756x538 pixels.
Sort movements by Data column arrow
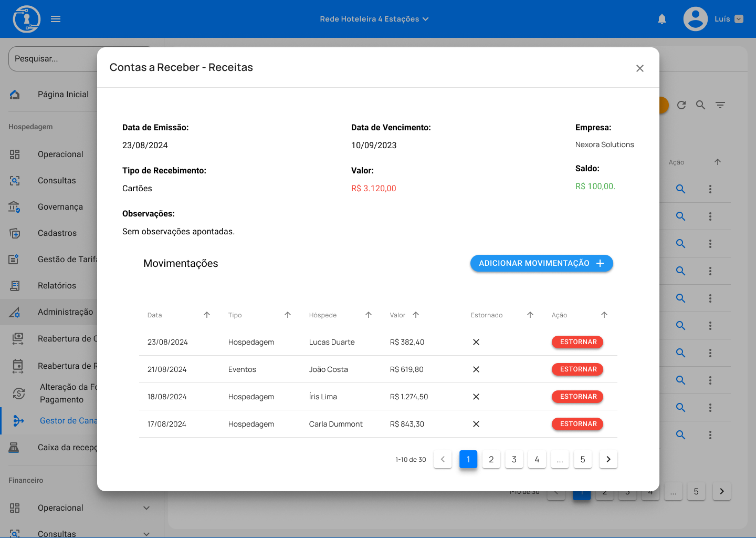pos(207,315)
